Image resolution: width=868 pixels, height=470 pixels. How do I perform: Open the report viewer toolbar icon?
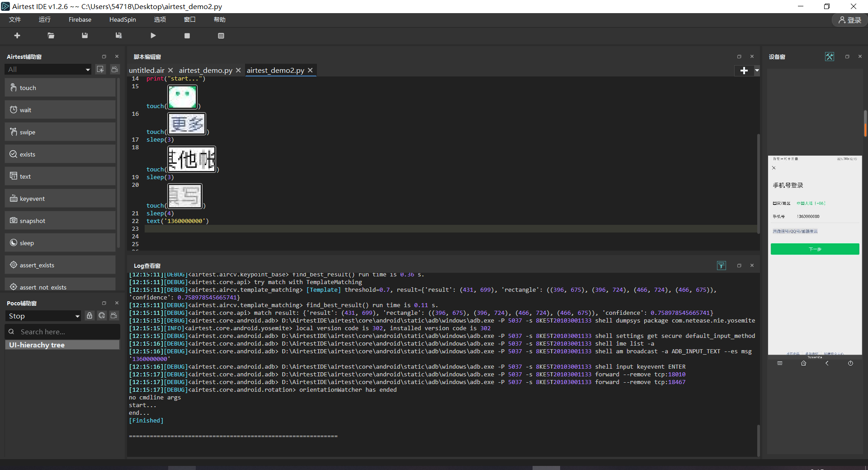pos(221,36)
